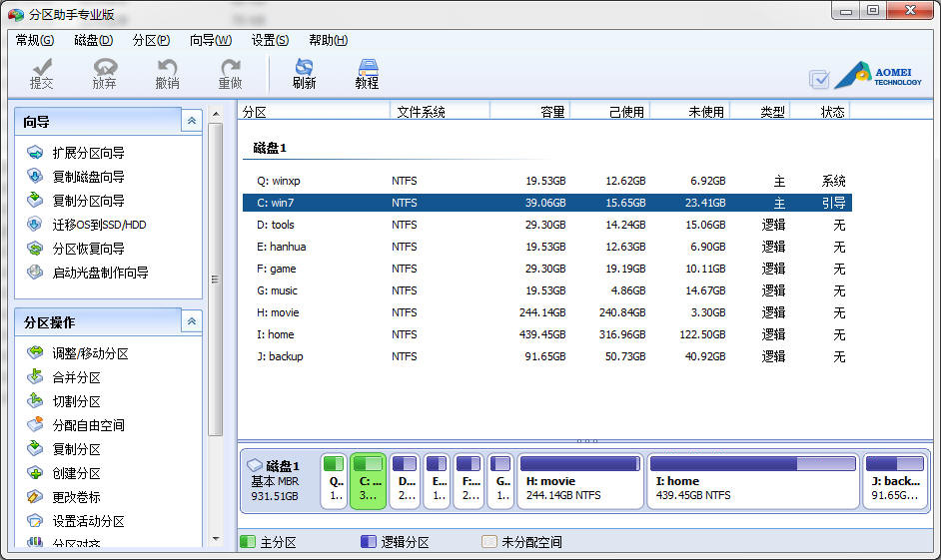Select 合并分区 in partition operations
The height and width of the screenshot is (560, 941).
coord(76,377)
